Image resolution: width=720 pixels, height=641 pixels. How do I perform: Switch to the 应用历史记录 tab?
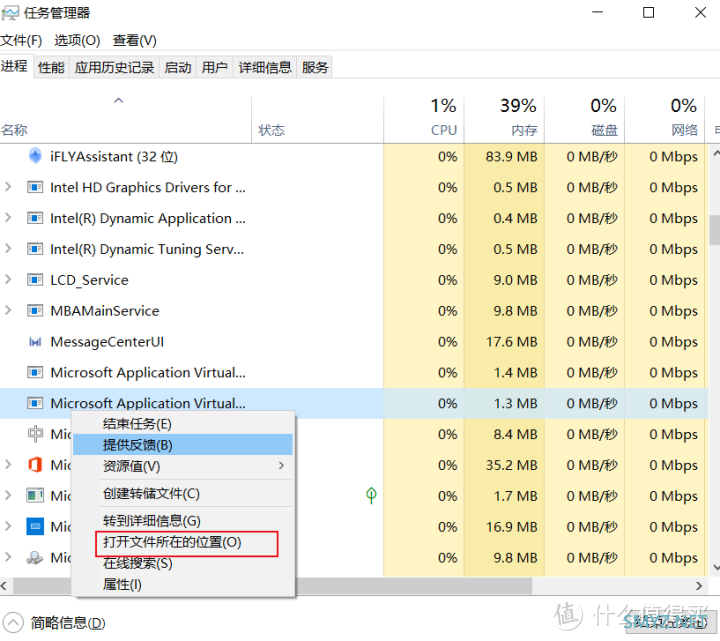(114, 67)
